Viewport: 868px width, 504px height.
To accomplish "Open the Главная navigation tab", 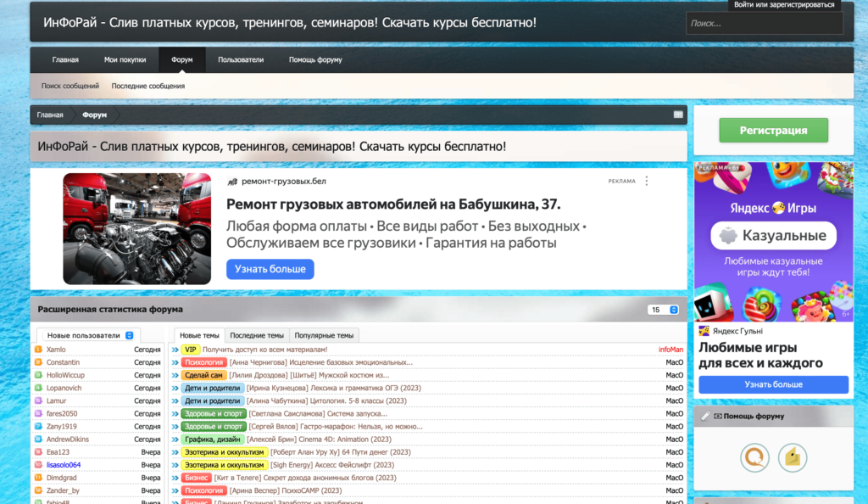I will coord(65,59).
